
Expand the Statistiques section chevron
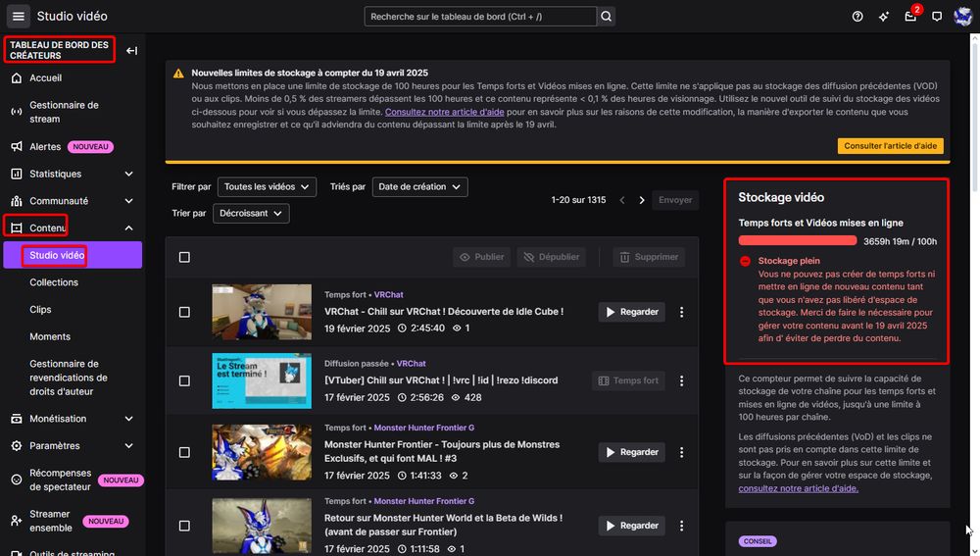128,174
